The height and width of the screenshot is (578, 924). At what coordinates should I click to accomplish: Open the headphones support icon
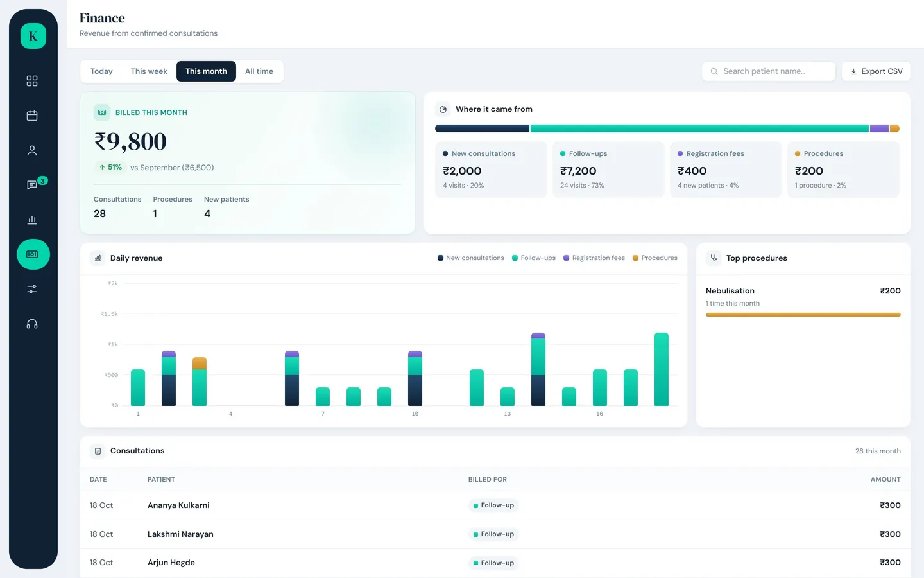pos(32,324)
